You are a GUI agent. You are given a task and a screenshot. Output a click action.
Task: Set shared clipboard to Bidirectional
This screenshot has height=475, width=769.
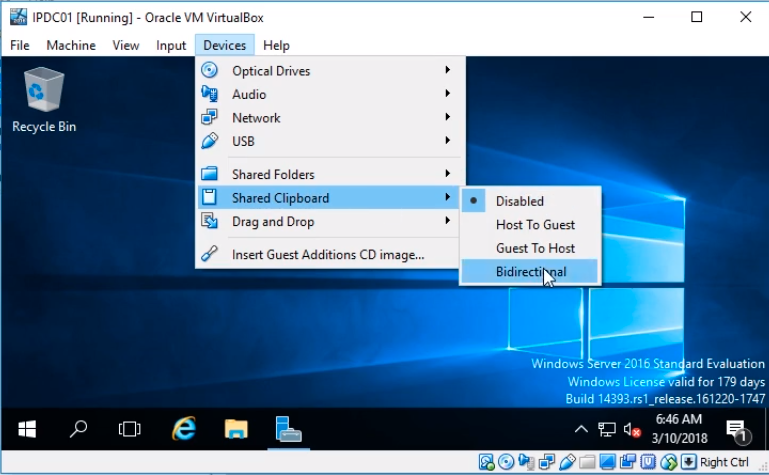coord(530,272)
